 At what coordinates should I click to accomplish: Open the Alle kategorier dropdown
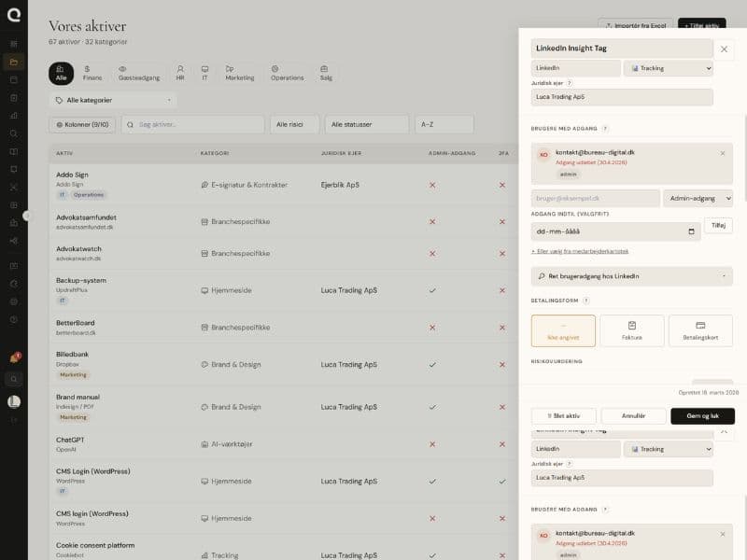click(113, 100)
